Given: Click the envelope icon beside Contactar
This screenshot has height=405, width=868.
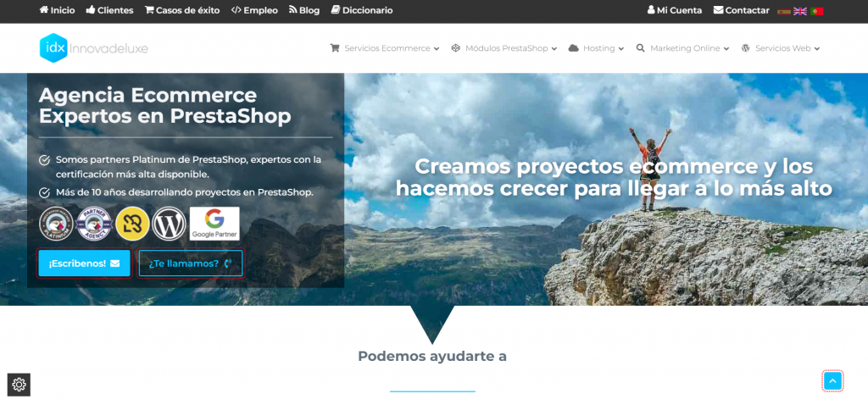Looking at the screenshot, I should (718, 10).
